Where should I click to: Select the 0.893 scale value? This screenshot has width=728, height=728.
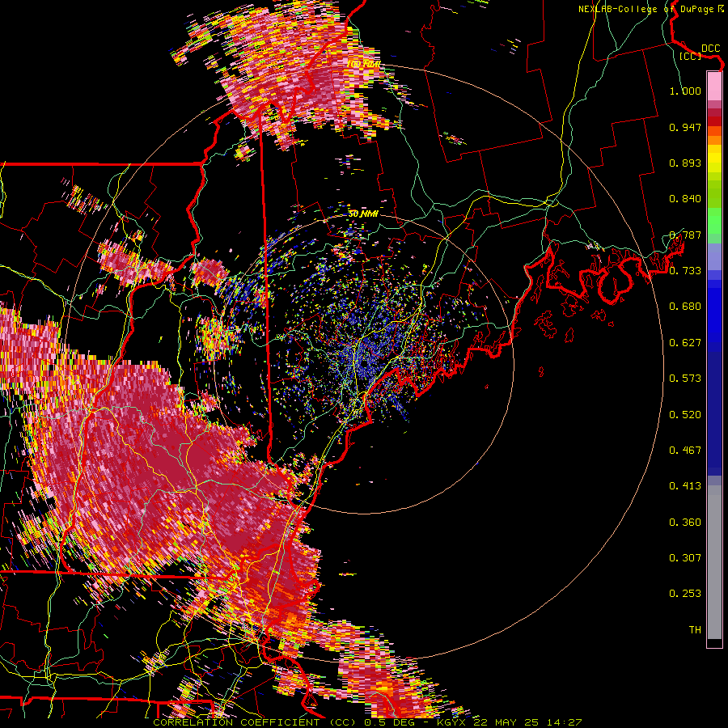pos(685,163)
